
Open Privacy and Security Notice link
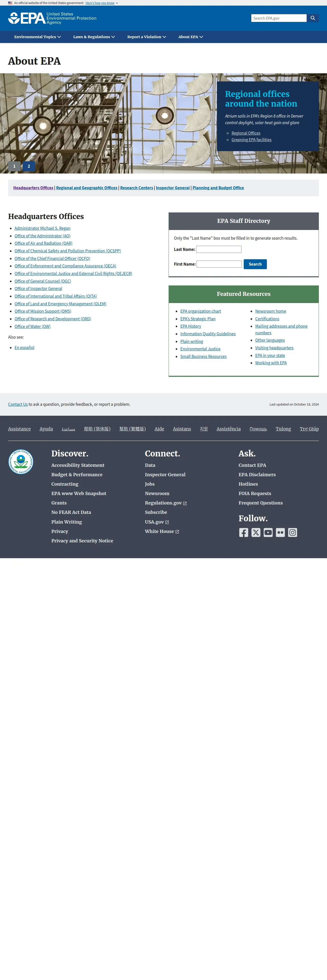82,541
